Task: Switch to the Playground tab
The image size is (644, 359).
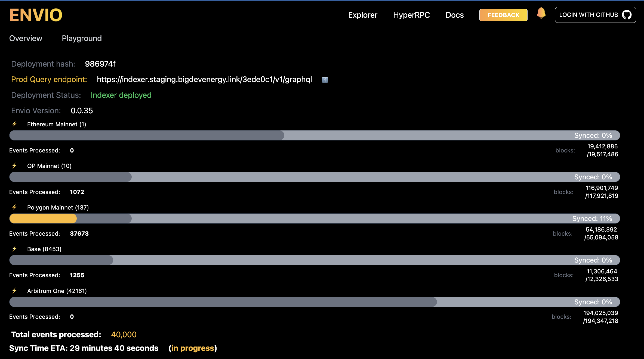Action: click(82, 38)
